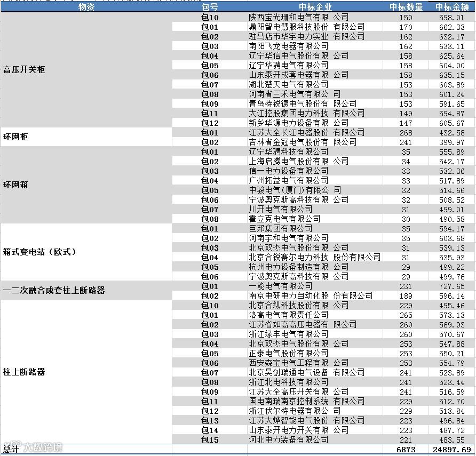Click company 青岛特锐德电气股份有限公司
The image size is (476, 456).
pos(303,104)
